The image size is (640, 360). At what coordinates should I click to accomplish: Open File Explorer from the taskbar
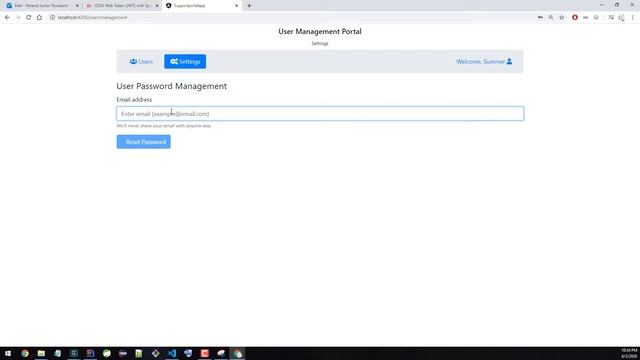(x=41, y=353)
